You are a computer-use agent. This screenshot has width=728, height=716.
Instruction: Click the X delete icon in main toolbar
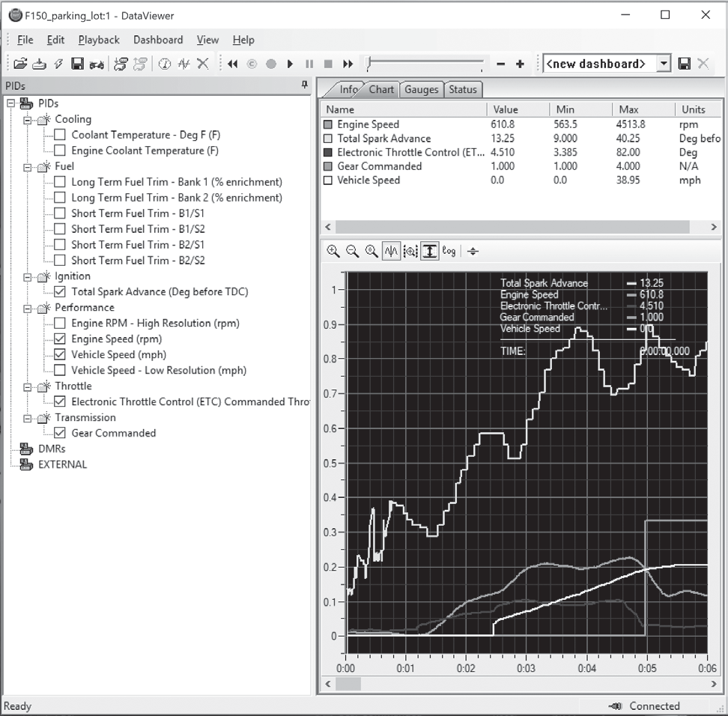click(x=203, y=64)
